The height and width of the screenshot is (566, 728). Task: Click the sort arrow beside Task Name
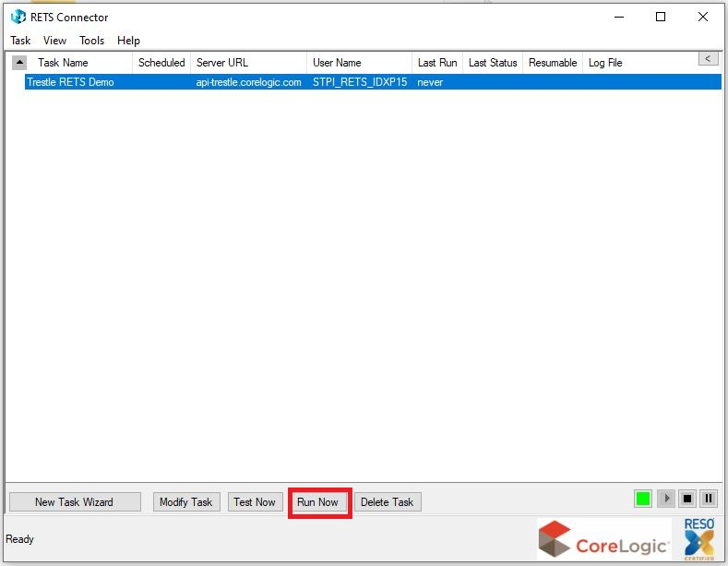[19, 62]
